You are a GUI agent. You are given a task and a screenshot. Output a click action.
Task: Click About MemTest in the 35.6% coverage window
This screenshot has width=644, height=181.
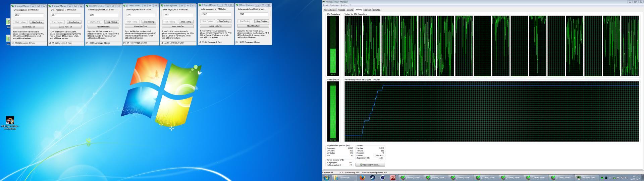[x=66, y=26]
